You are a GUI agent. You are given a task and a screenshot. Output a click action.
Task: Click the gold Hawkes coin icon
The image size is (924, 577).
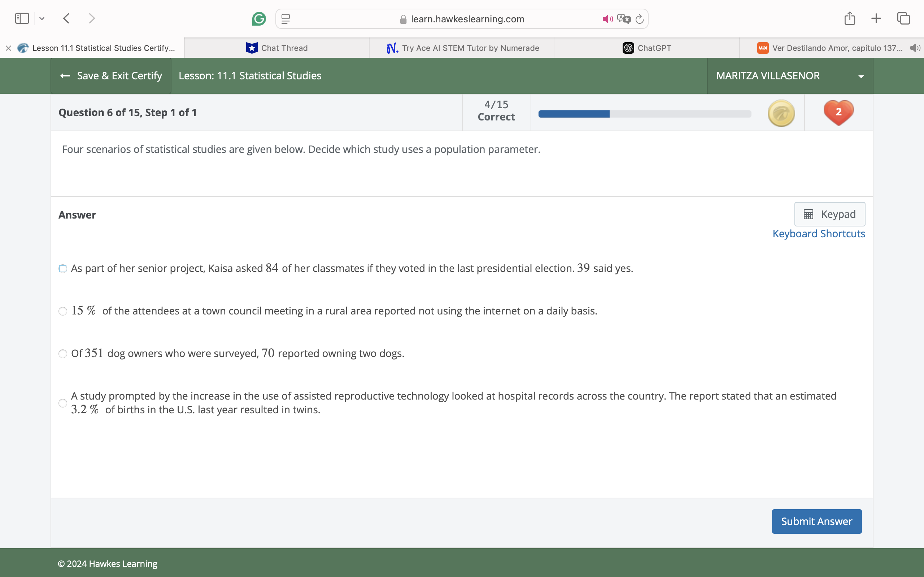[781, 113]
